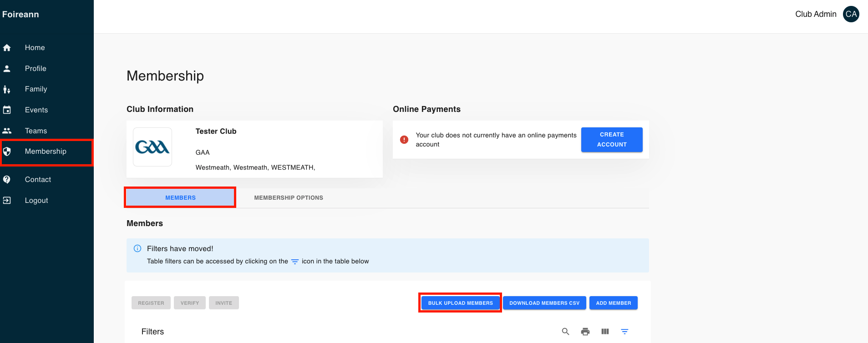
Task: Click the Club Information heading
Action: (x=160, y=109)
